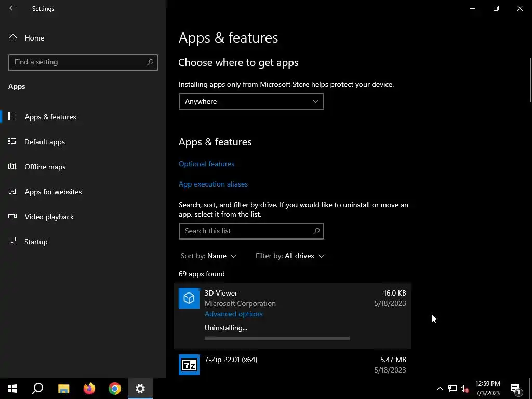Viewport: 532px width, 399px height.
Task: Expand the Filter by All drives dropdown
Action: tap(290, 256)
